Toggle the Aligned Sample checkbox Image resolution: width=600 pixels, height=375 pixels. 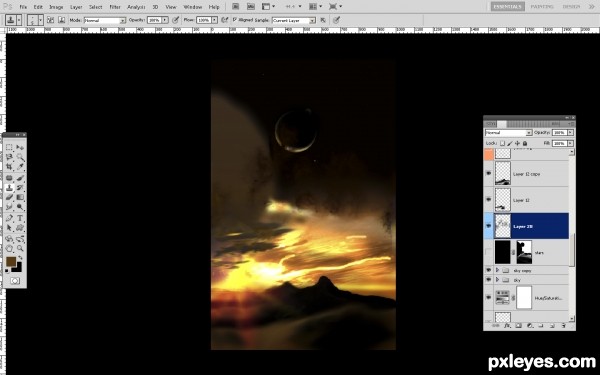(x=235, y=20)
